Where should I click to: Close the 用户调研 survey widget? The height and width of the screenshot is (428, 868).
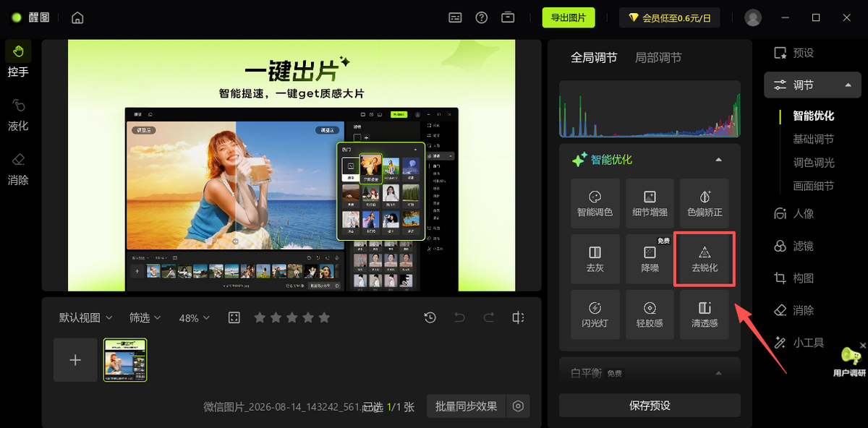point(863,346)
